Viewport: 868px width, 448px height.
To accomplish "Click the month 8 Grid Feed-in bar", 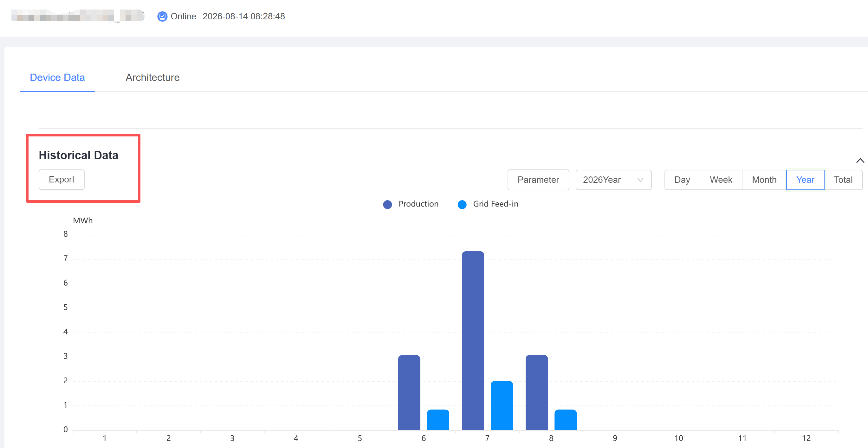I will pos(566,420).
